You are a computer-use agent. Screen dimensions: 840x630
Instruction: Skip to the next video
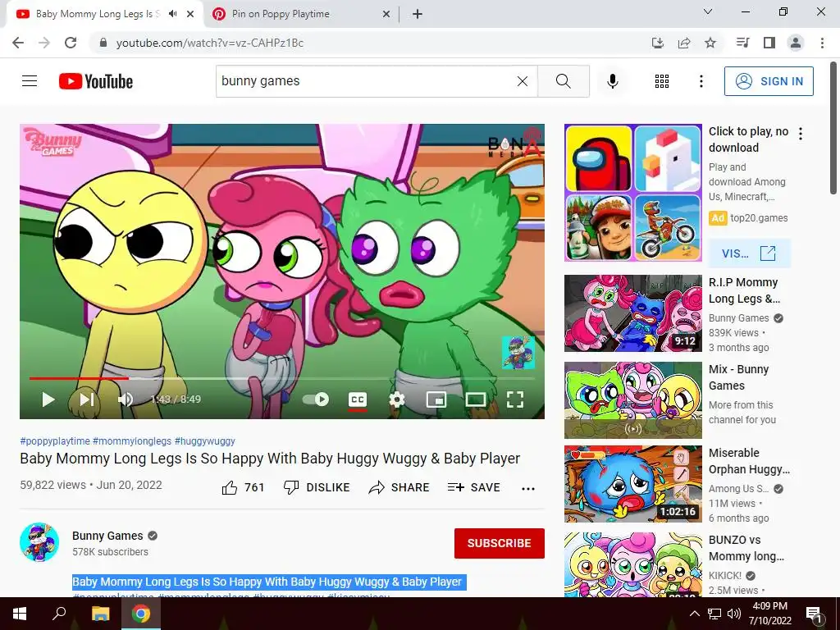[87, 399]
